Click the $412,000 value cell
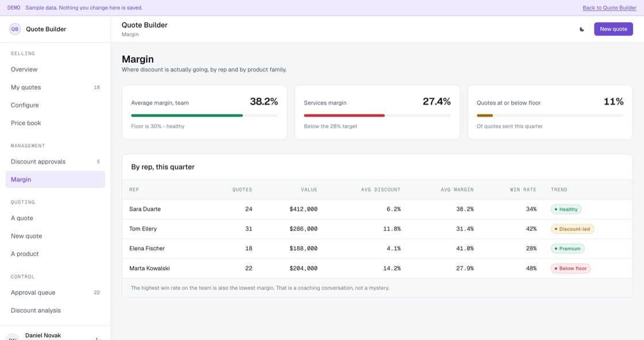The image size is (644, 340). (x=304, y=209)
